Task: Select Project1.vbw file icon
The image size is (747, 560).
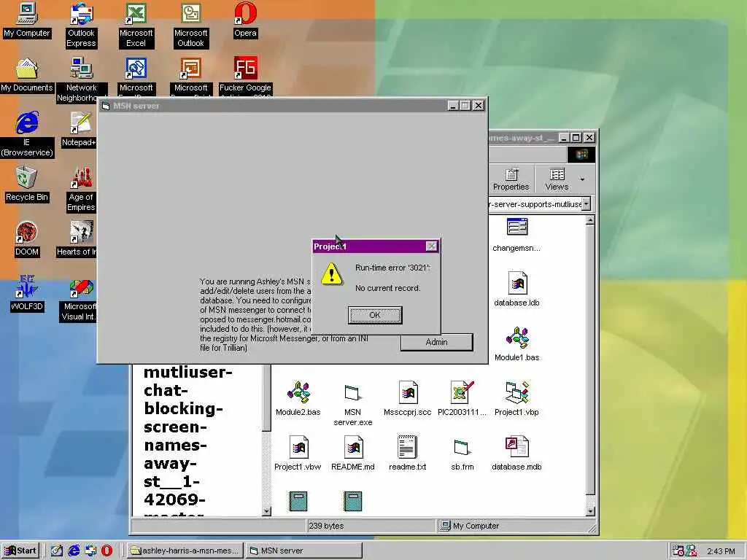Action: (298, 454)
